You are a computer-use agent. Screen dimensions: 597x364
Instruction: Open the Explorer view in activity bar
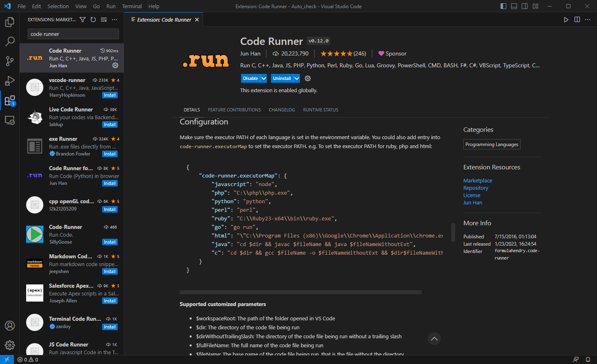tap(10, 22)
